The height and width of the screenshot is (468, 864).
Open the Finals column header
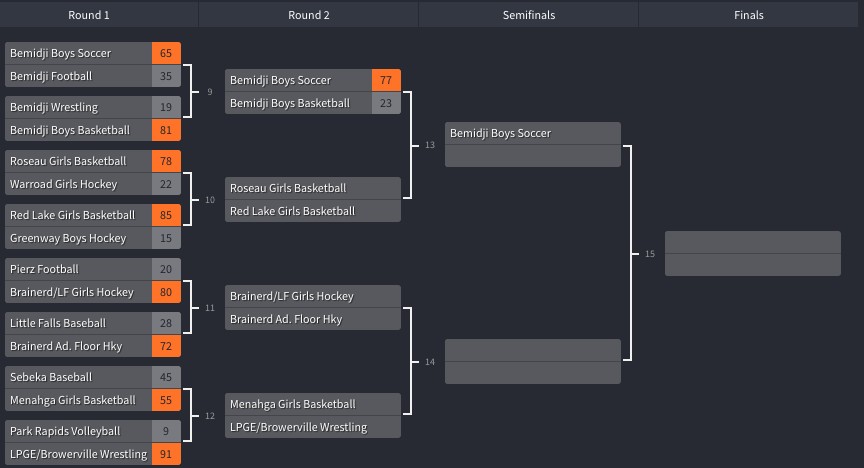pos(748,15)
